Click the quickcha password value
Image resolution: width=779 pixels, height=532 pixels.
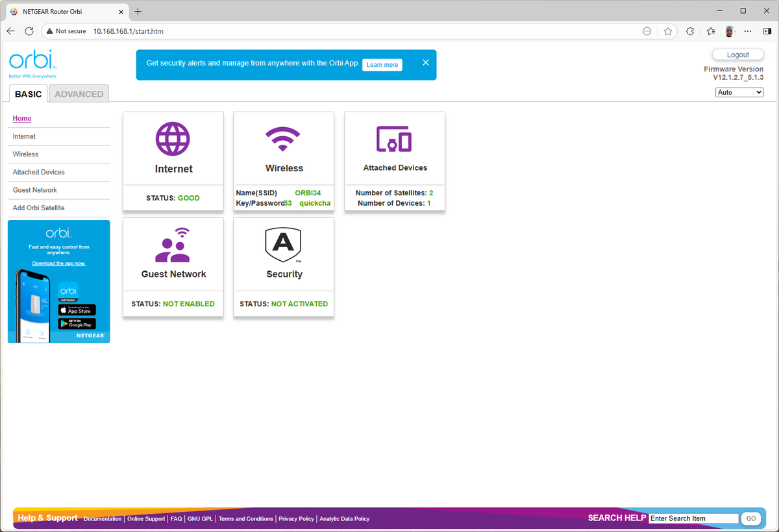(x=315, y=203)
